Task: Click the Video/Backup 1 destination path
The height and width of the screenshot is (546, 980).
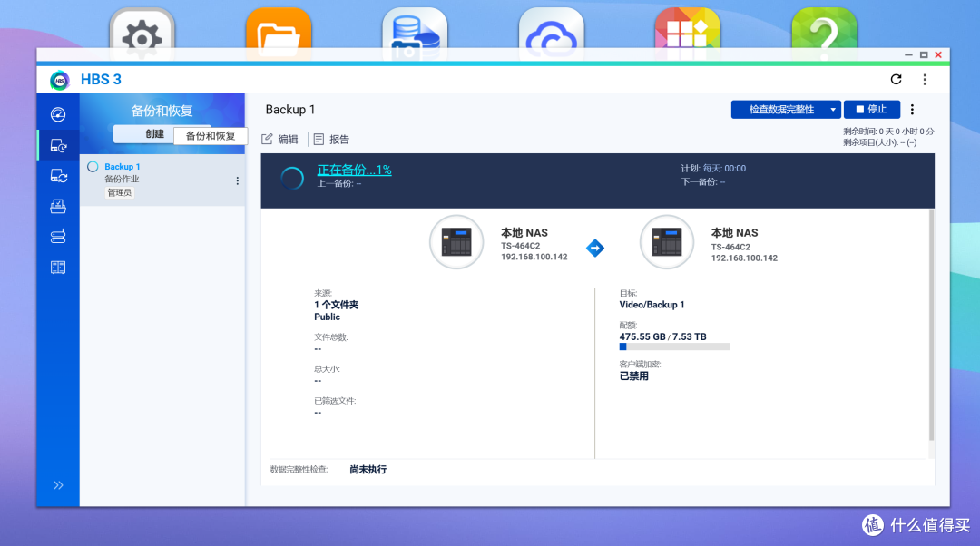Action: coord(652,305)
